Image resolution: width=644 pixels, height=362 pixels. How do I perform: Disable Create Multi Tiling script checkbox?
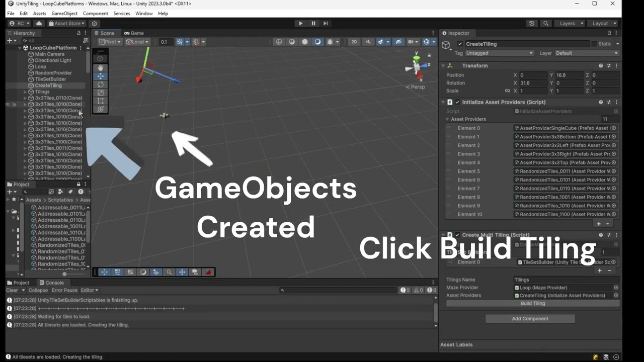coord(457,235)
